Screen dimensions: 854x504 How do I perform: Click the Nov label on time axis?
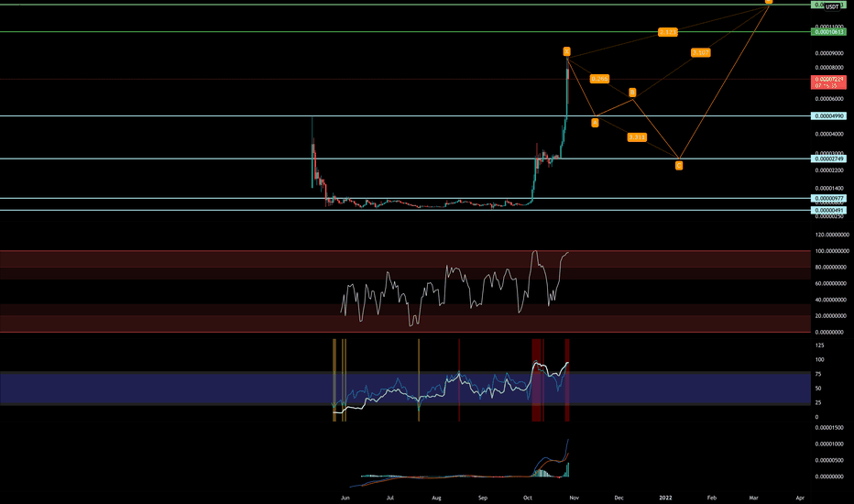point(574,498)
